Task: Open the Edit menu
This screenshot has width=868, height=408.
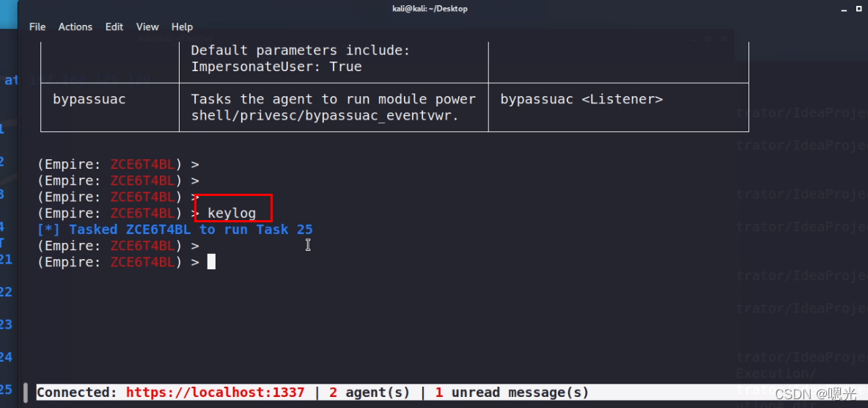Action: [114, 26]
